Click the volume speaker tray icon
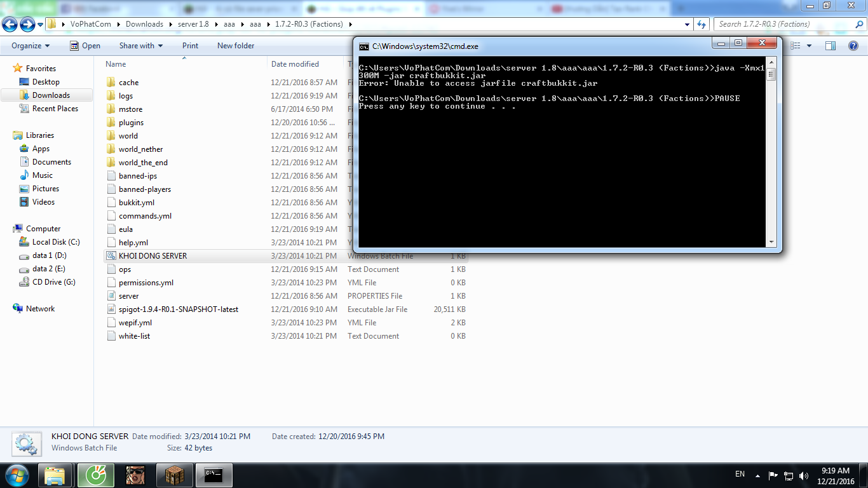This screenshot has height=488, width=868. [x=804, y=475]
